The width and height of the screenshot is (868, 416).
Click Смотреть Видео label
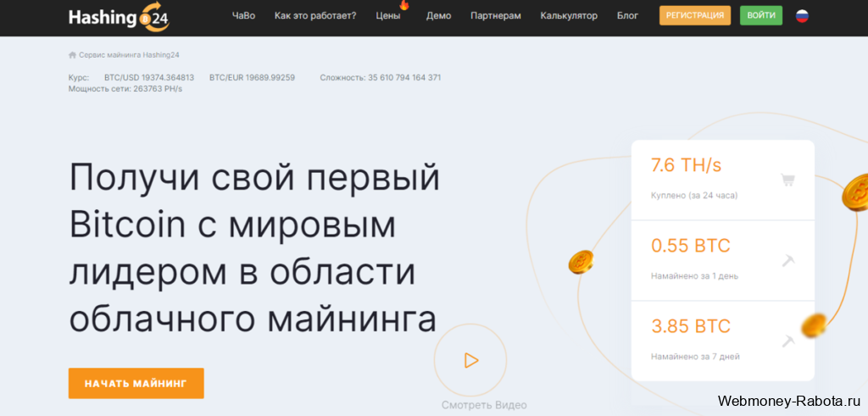484,405
